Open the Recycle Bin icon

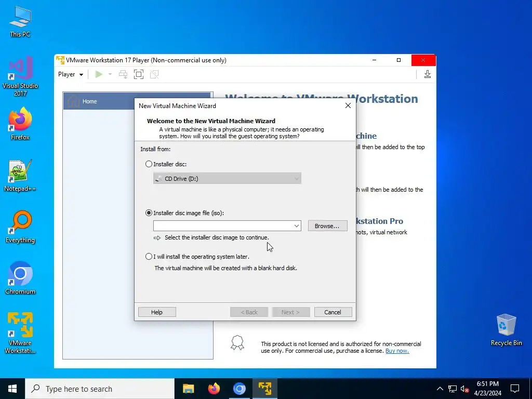[x=506, y=330]
